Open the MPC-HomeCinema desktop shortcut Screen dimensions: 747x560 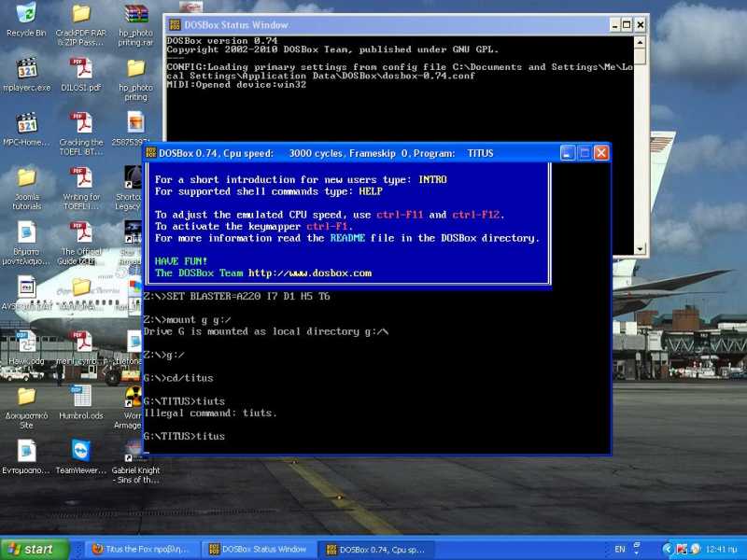click(26, 124)
